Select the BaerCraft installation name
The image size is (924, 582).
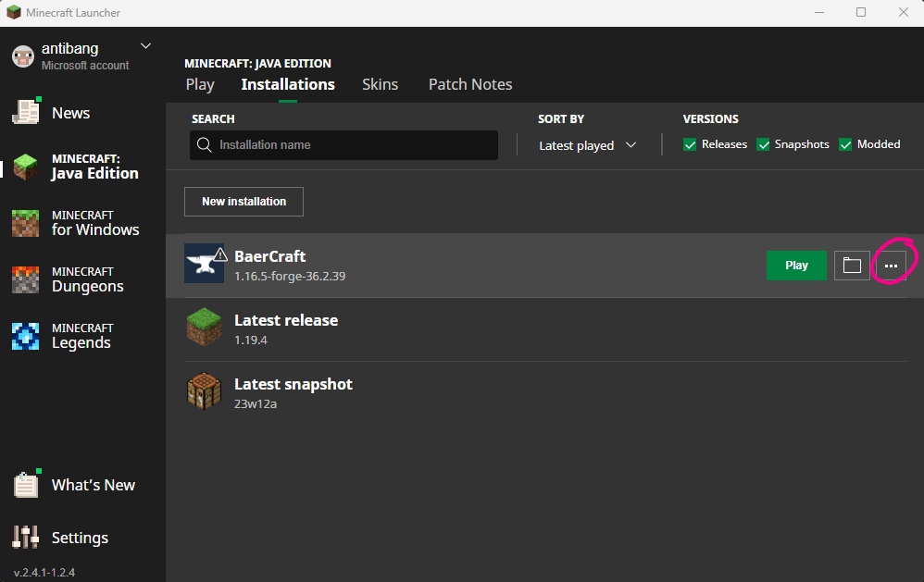click(x=270, y=256)
